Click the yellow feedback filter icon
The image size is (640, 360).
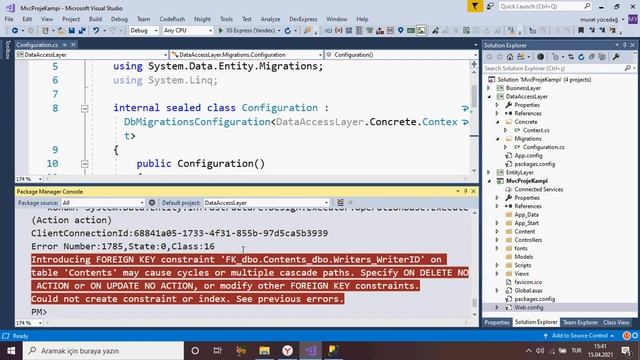(x=475, y=6)
